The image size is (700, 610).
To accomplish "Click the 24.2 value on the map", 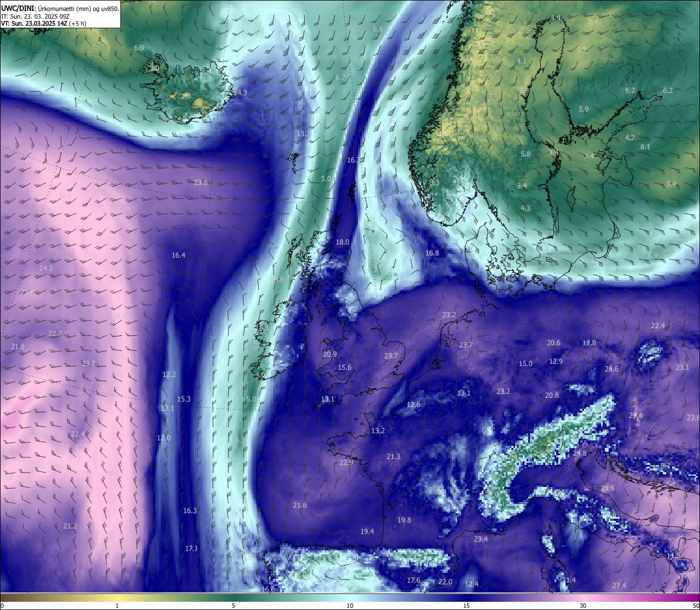I will point(46,269).
